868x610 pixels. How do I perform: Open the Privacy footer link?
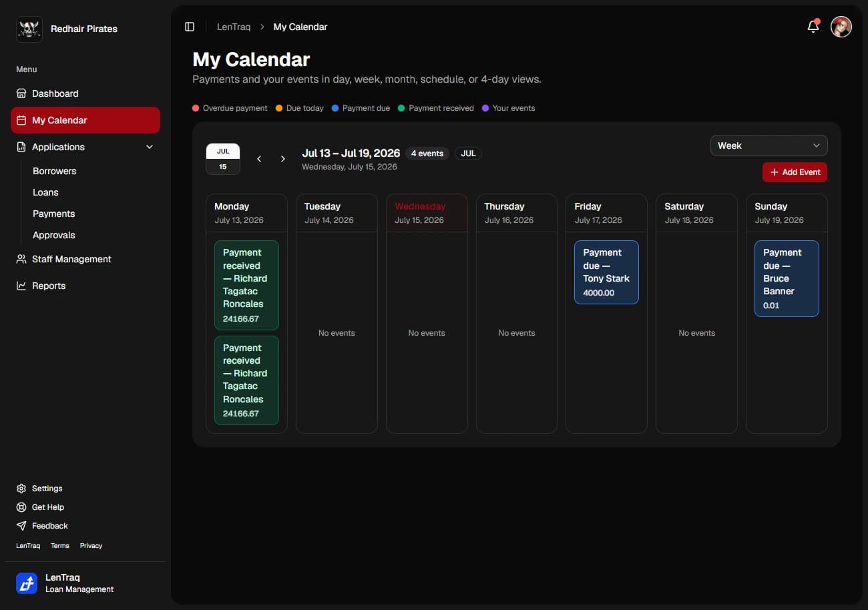[x=91, y=545]
